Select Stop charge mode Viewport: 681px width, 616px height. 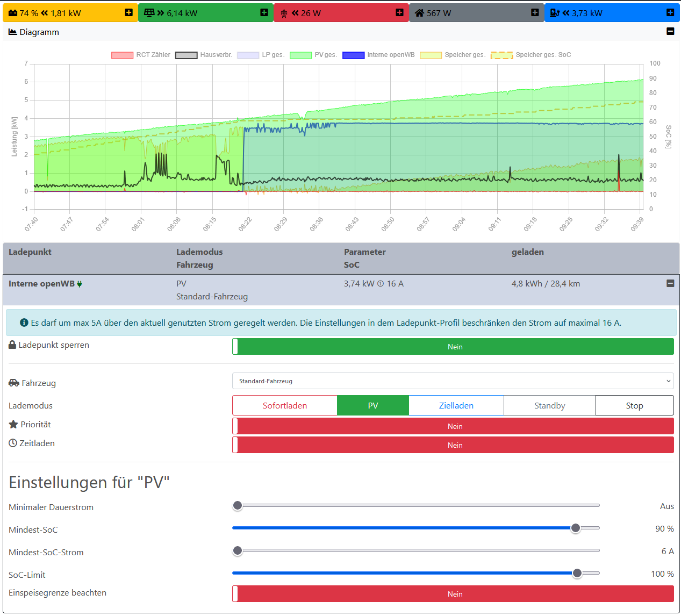click(x=634, y=405)
